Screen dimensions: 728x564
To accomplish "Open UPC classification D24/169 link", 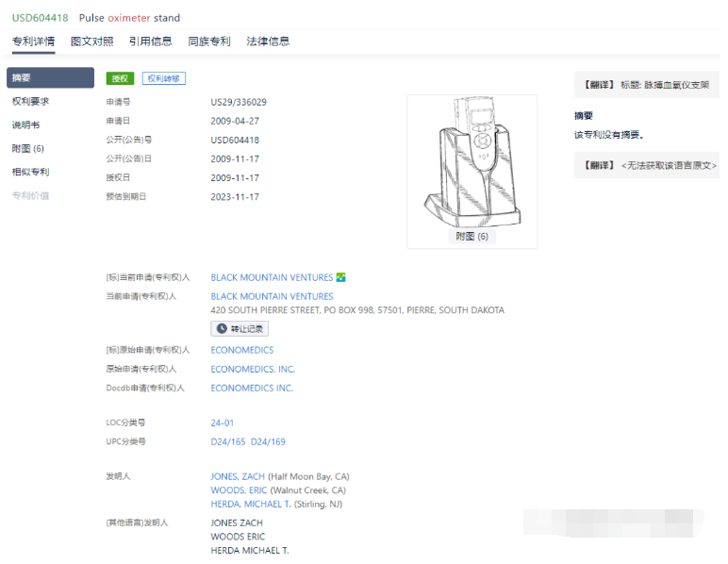I will coord(268,441).
